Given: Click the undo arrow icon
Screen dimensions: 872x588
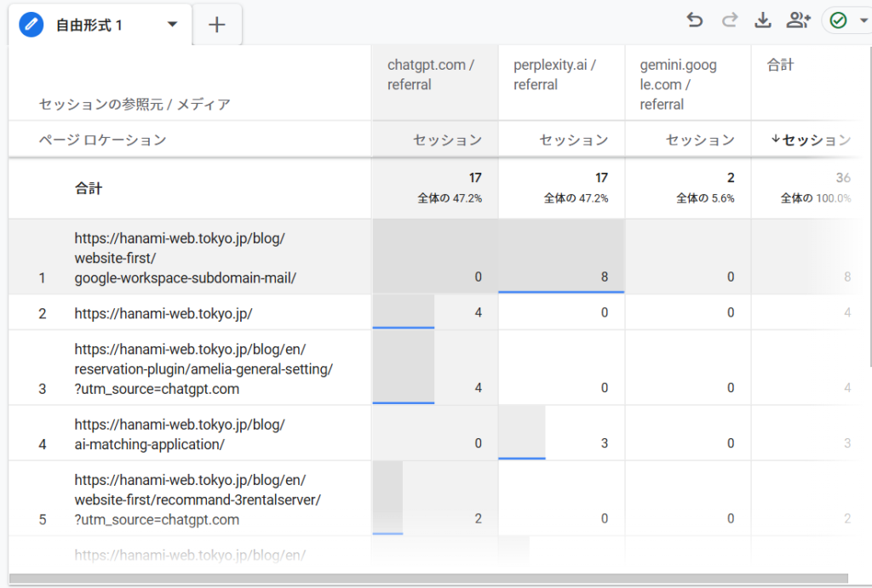Looking at the screenshot, I should coord(695,20).
